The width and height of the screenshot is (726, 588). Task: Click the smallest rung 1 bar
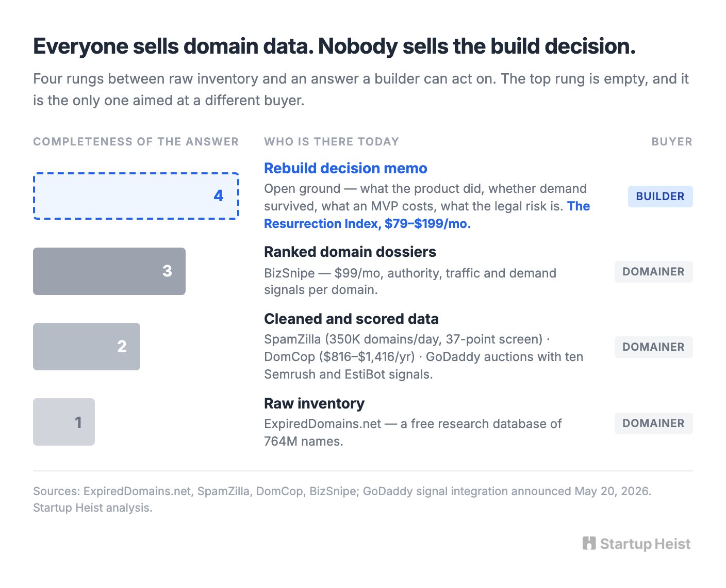[64, 422]
